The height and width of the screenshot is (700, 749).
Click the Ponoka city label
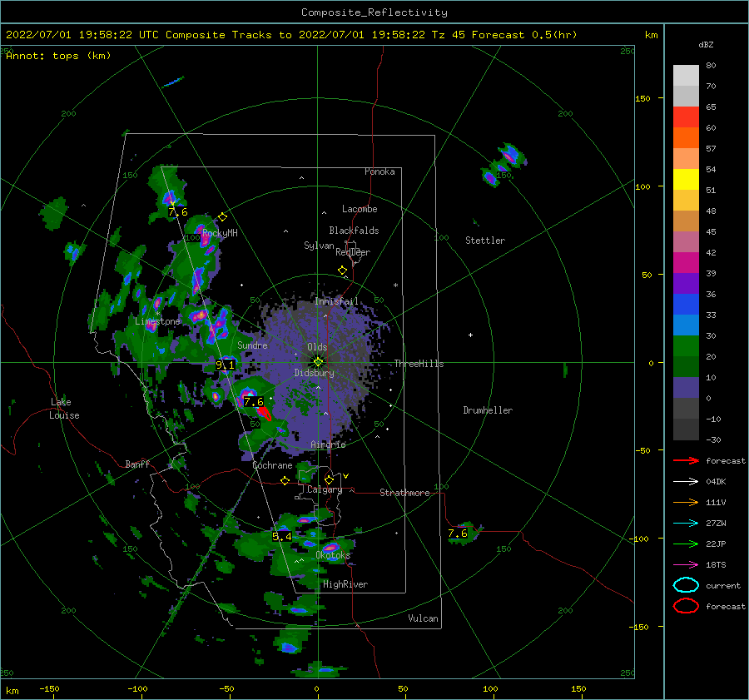(379, 171)
